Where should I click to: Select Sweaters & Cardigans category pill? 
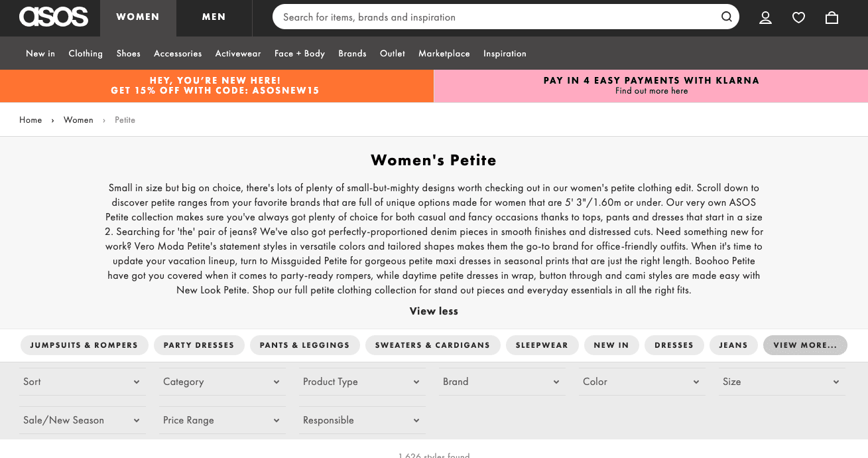tap(432, 345)
